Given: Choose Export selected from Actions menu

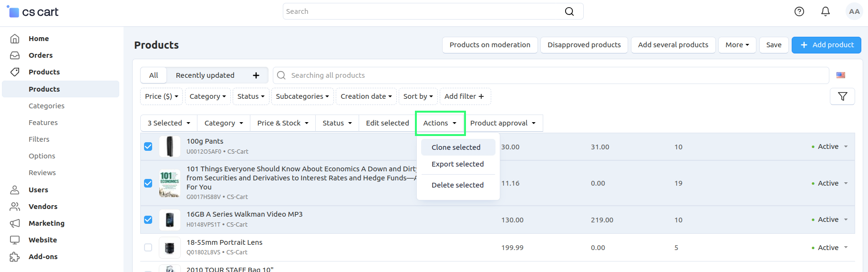Looking at the screenshot, I should [x=458, y=164].
